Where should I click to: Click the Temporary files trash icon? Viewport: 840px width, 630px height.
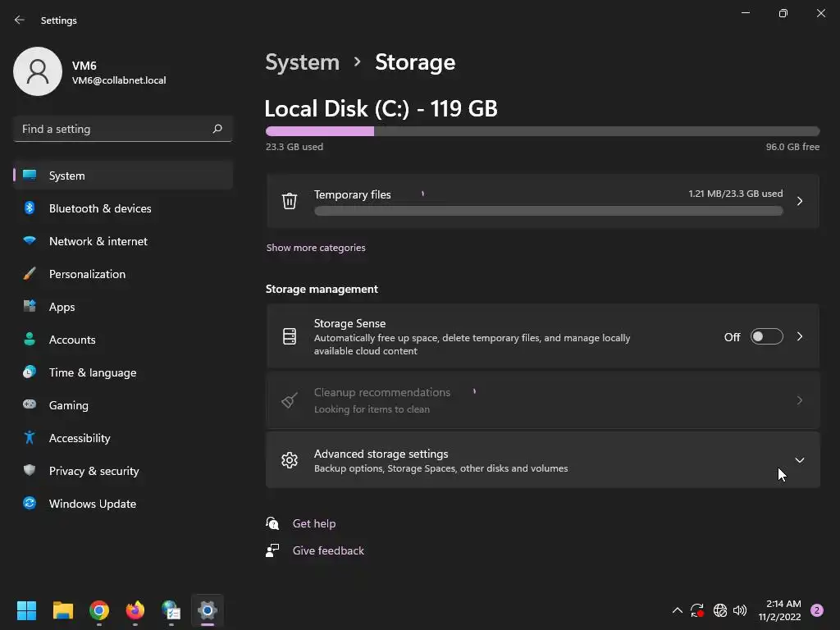(x=290, y=201)
